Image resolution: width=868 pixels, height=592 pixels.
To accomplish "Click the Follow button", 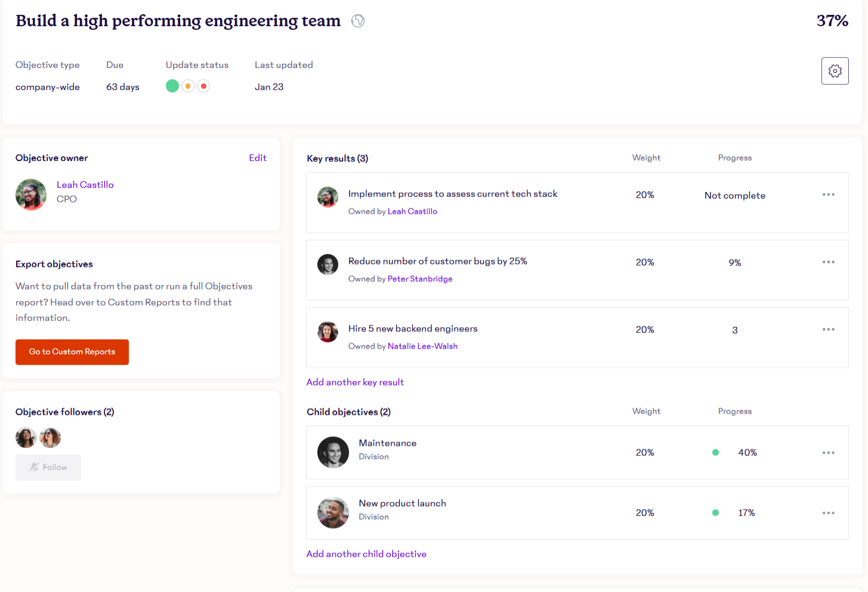I will pyautogui.click(x=48, y=467).
